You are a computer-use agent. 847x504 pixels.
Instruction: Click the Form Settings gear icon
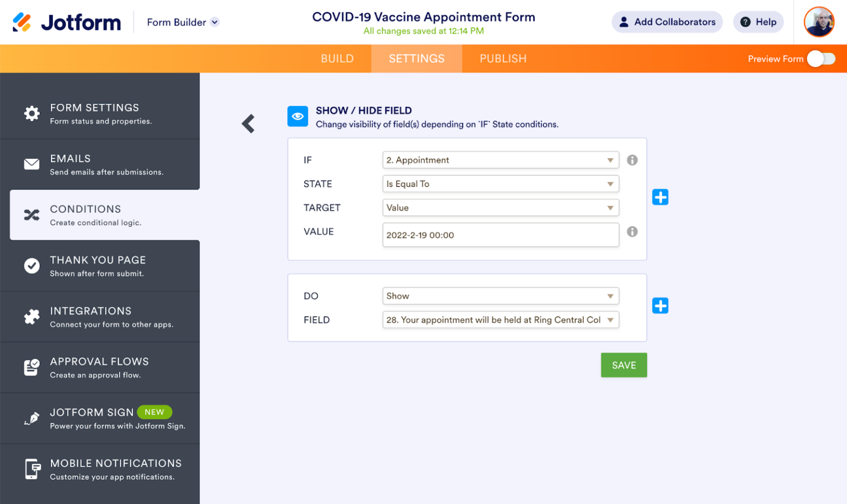pyautogui.click(x=31, y=113)
